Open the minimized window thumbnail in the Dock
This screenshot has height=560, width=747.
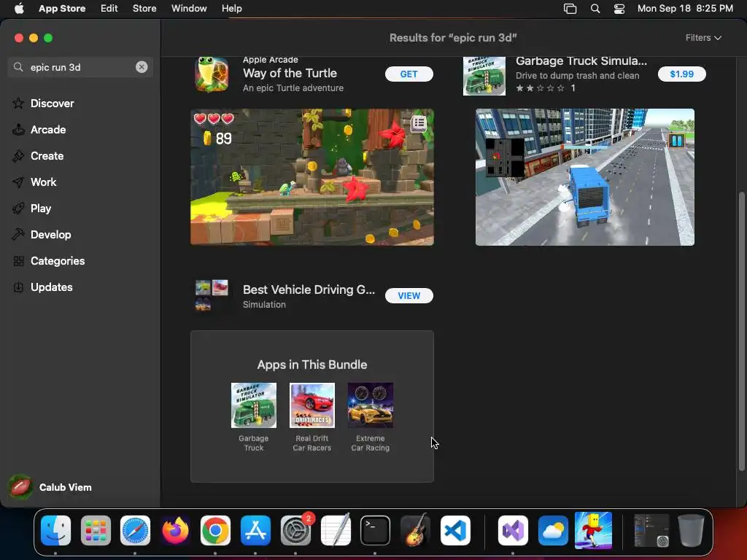pyautogui.click(x=651, y=530)
